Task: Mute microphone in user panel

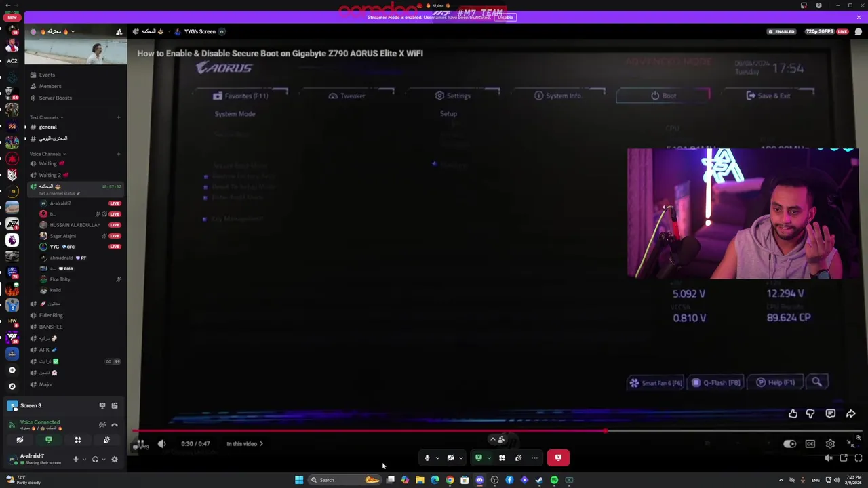Action: coord(75,459)
